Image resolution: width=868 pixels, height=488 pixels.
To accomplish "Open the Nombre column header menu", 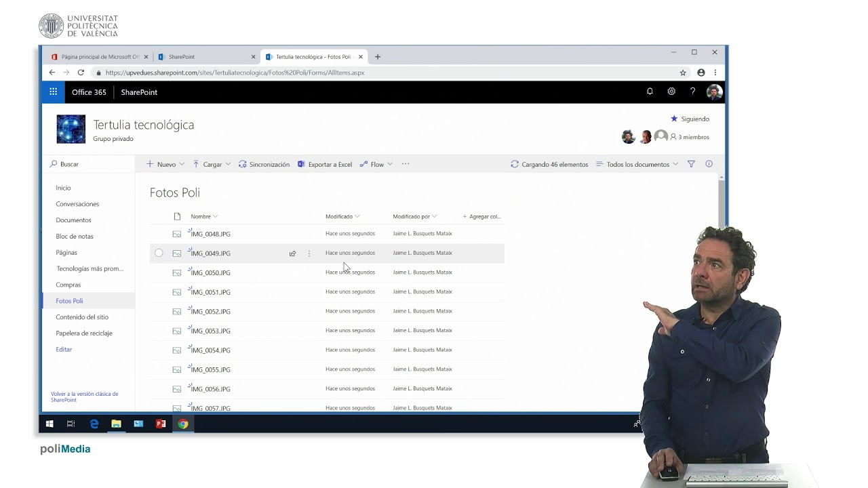I will (204, 216).
